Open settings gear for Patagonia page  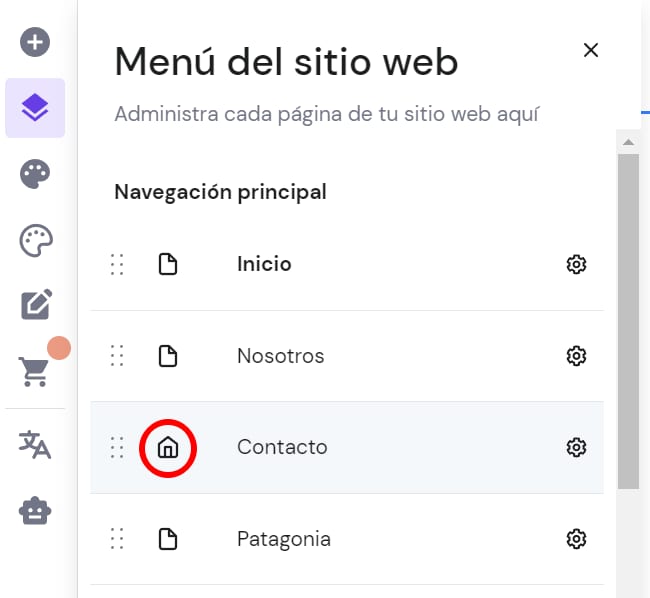click(x=576, y=540)
